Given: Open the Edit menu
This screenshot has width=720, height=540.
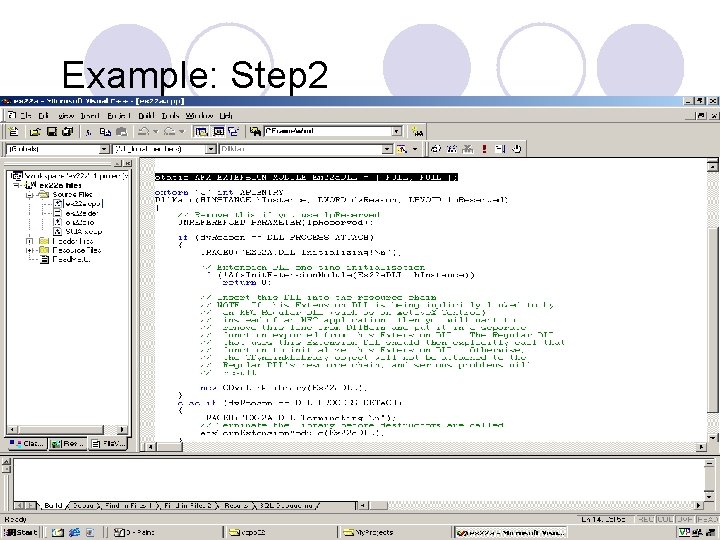Looking at the screenshot, I should pyautogui.click(x=44, y=116).
